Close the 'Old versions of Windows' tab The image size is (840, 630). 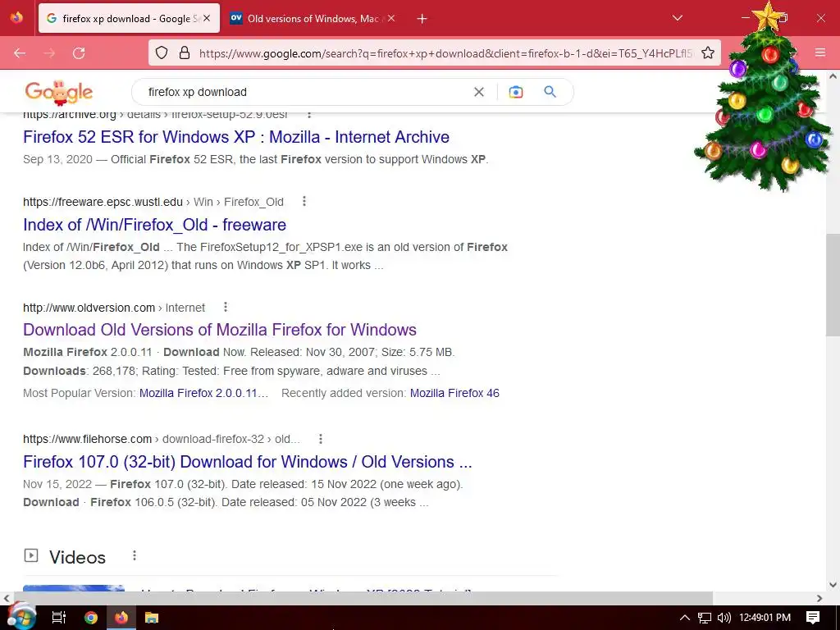[391, 18]
